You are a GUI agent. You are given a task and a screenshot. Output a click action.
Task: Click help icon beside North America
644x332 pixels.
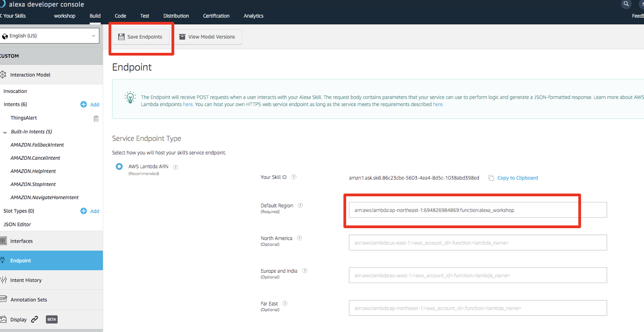299,238
